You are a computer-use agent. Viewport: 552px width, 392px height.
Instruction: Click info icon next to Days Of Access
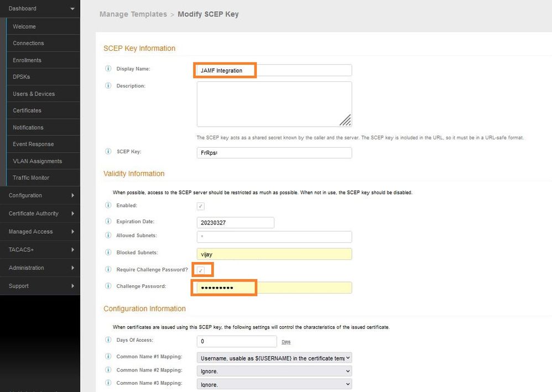108,340
